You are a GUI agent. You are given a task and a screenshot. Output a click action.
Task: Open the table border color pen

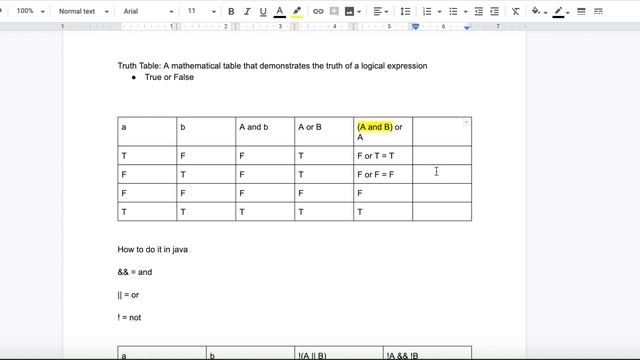[x=558, y=11]
